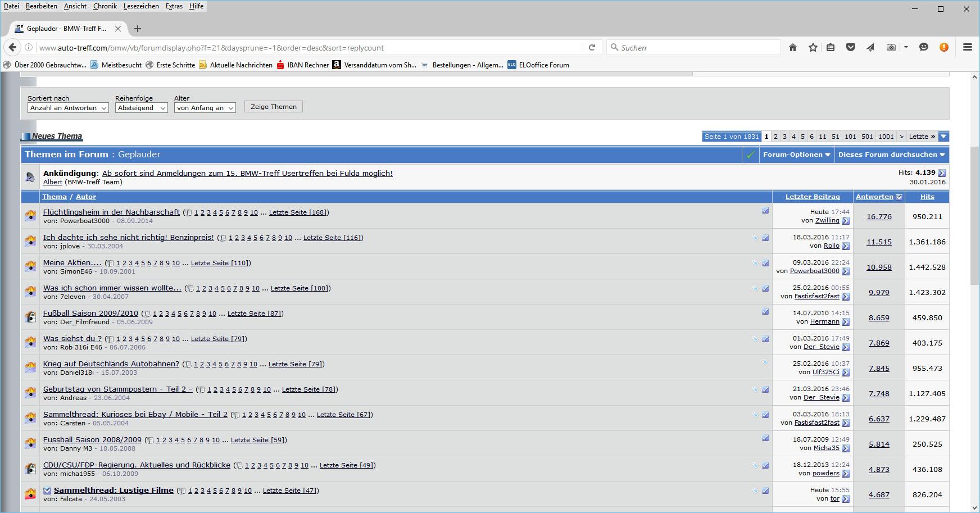Click the orange exclamation mark toolbar icon
The width and height of the screenshot is (980, 513).
[x=943, y=48]
